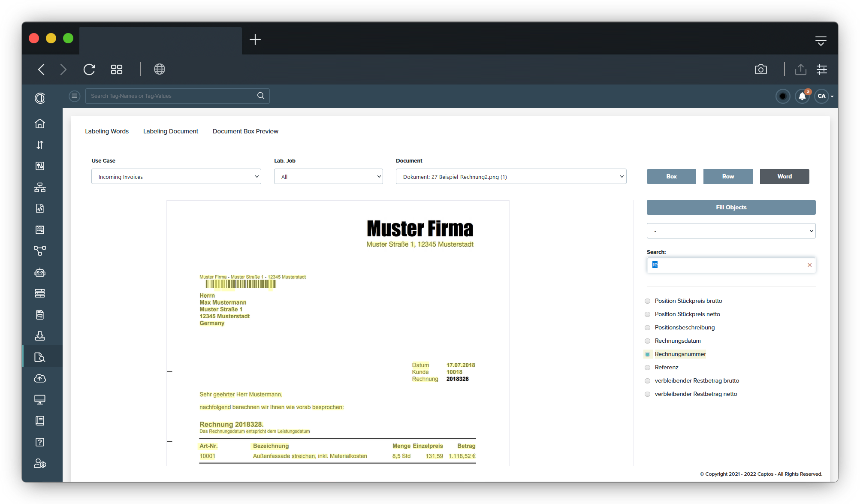Select Referenz radio option
Image resolution: width=860 pixels, height=504 pixels.
[x=648, y=368]
